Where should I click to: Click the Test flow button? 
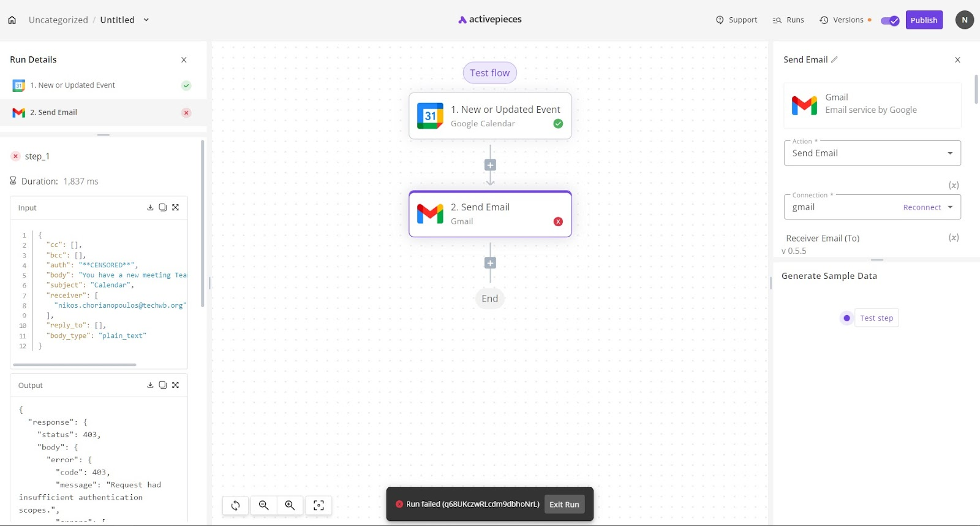point(490,73)
